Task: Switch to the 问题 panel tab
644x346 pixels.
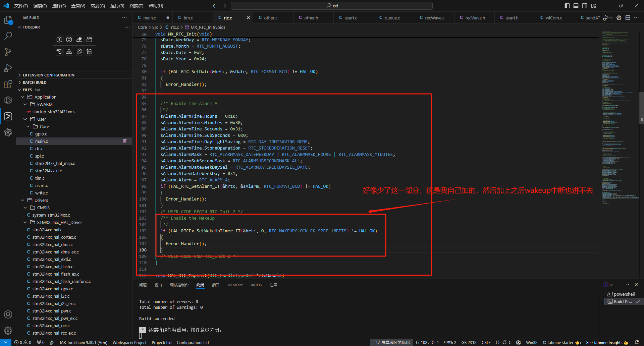Action: tap(143, 285)
